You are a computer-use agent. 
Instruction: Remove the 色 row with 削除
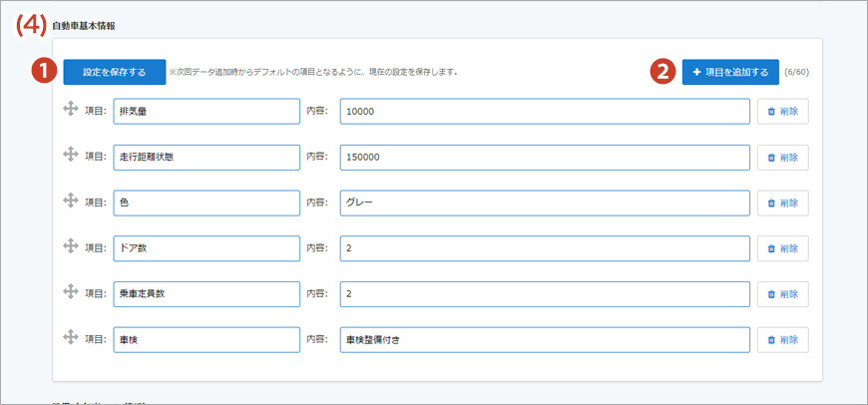pyautogui.click(x=782, y=202)
